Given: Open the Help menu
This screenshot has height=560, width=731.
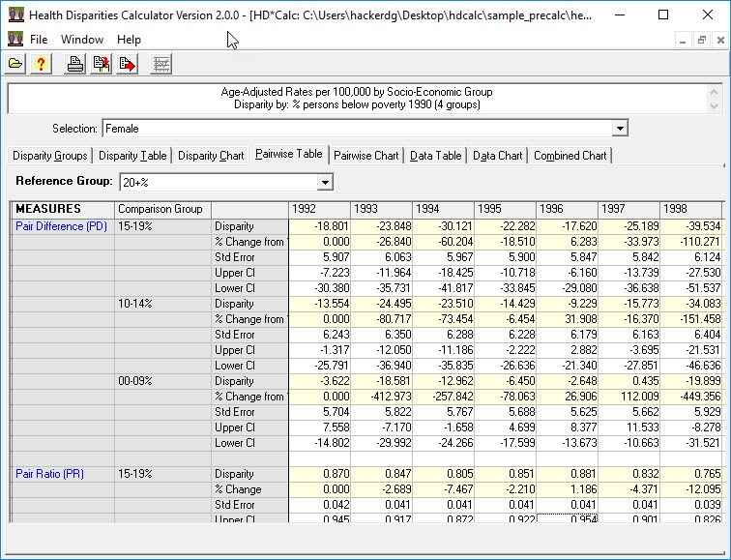Looking at the screenshot, I should (x=129, y=40).
